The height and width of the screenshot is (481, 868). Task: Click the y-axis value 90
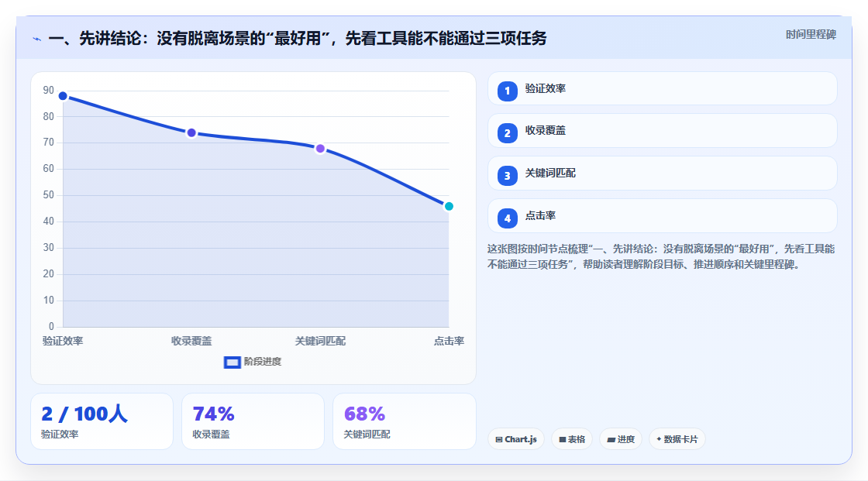coord(49,90)
